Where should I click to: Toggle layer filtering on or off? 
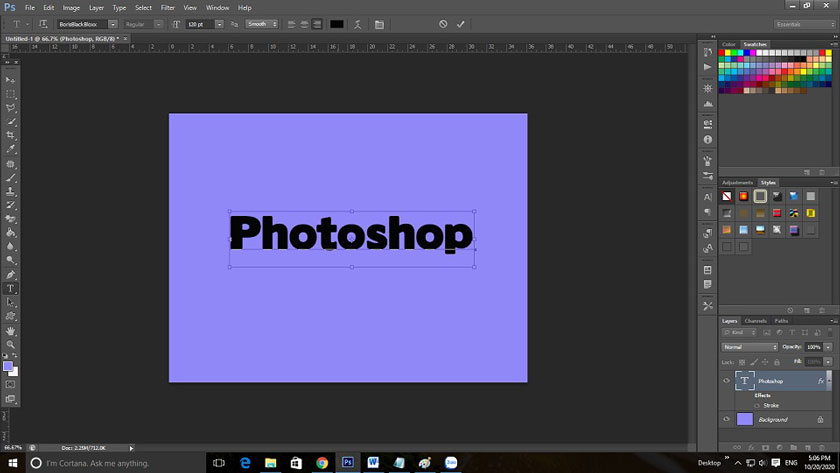coord(830,332)
